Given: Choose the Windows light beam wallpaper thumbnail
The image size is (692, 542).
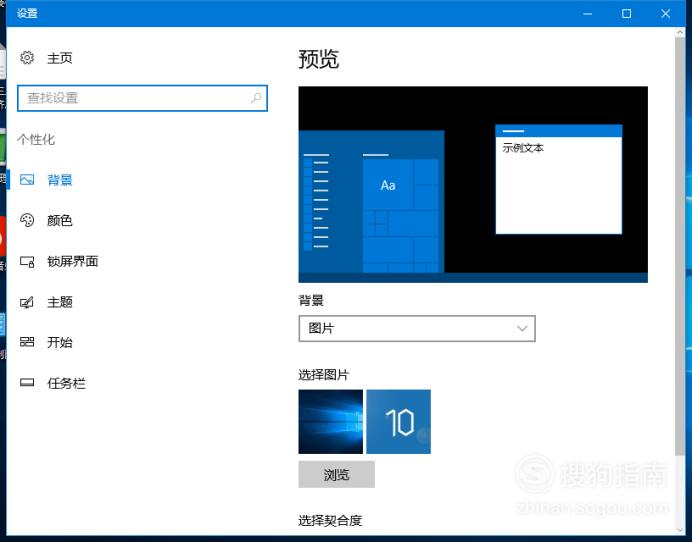Looking at the screenshot, I should pyautogui.click(x=331, y=422).
